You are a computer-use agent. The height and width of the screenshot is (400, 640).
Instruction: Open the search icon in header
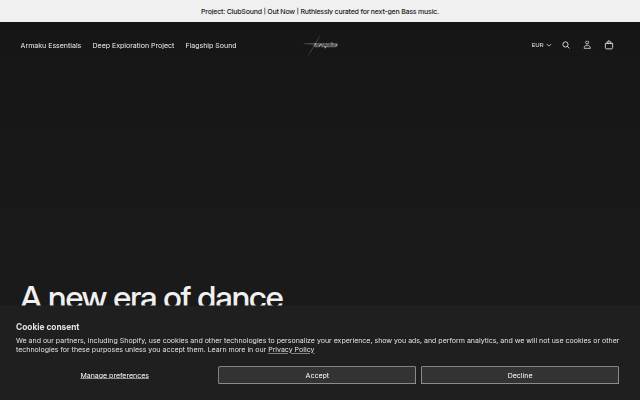pos(566,45)
